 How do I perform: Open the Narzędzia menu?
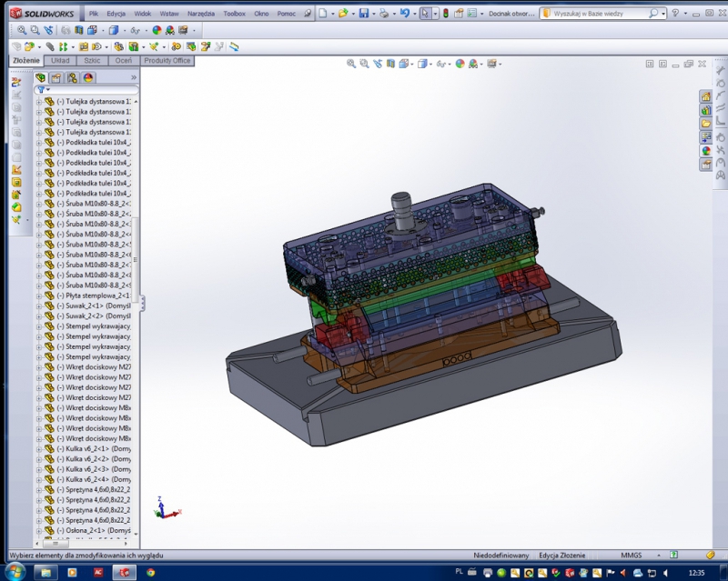[201, 15]
